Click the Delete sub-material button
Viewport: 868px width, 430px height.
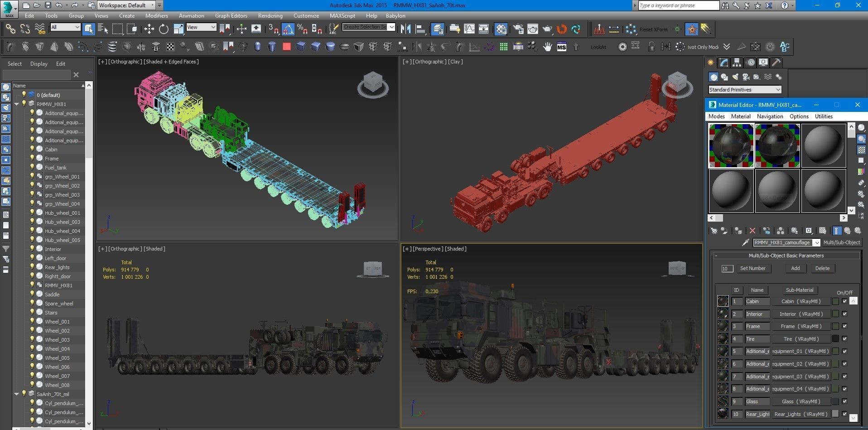coord(822,268)
